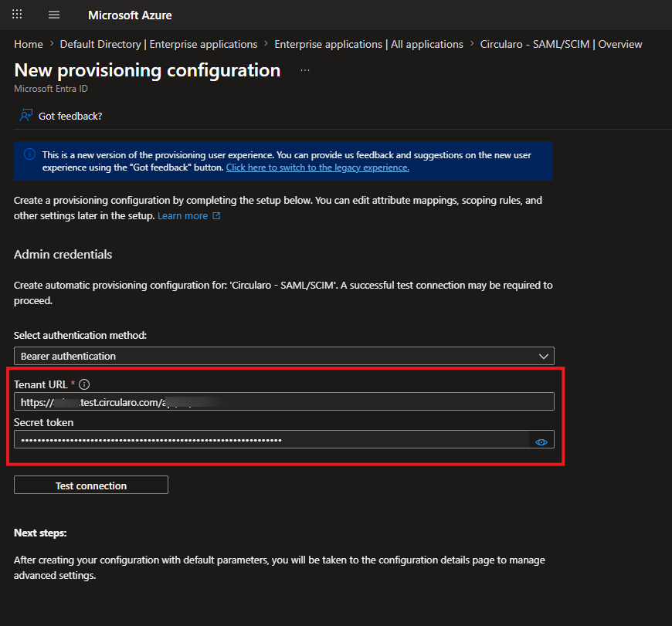Reveal secret token with eye icon
This screenshot has width=672, height=626.
tap(541, 442)
